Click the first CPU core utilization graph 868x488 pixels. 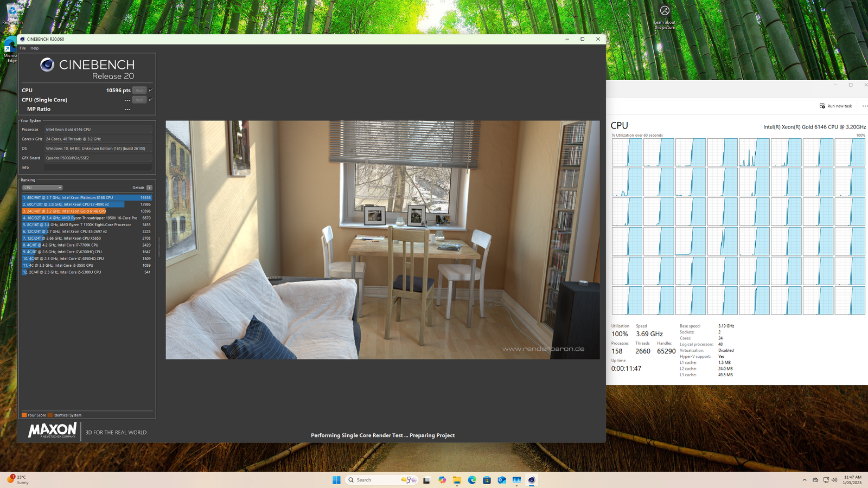tap(627, 152)
